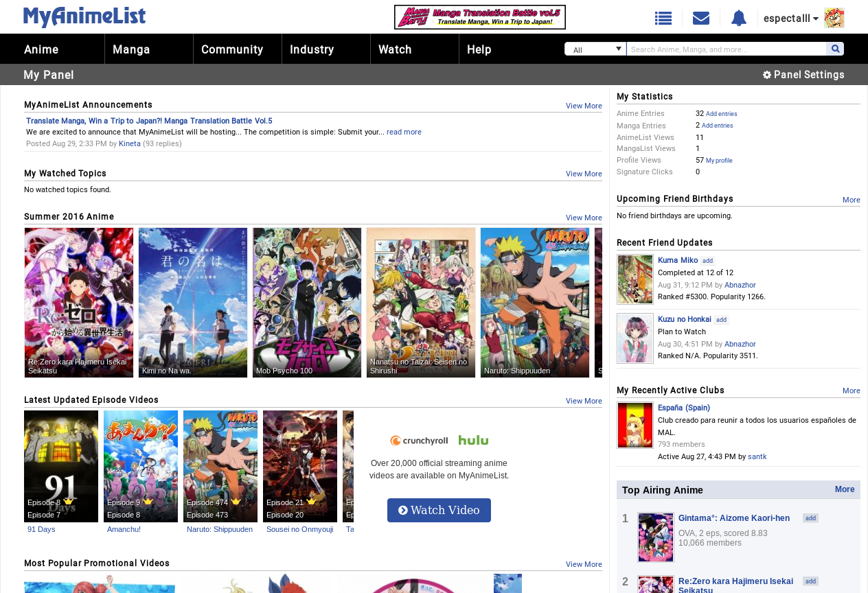Click crown icon on 91 Days Episode 8

(69, 502)
